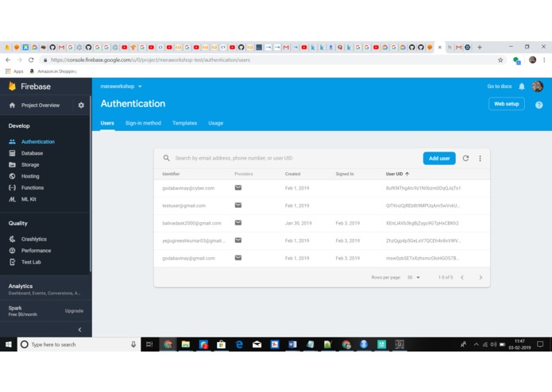
Task: Switch to Sign-in method tab
Action: click(143, 123)
